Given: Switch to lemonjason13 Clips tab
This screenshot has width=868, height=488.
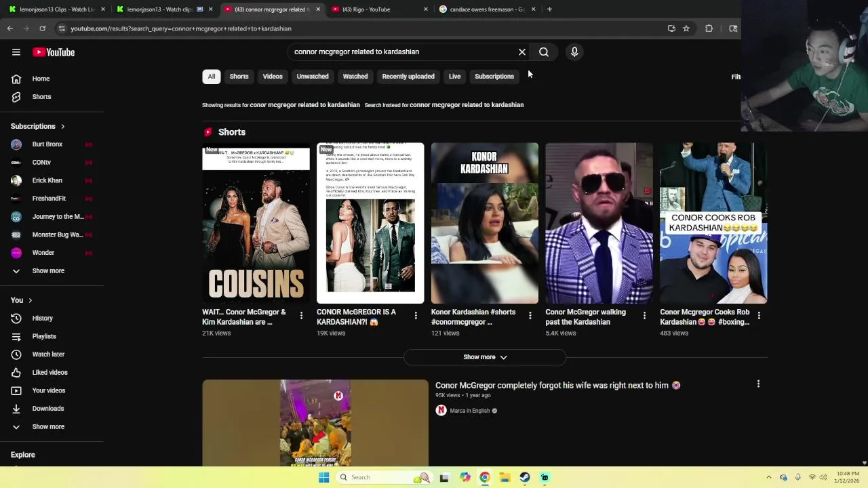Looking at the screenshot, I should (x=57, y=9).
